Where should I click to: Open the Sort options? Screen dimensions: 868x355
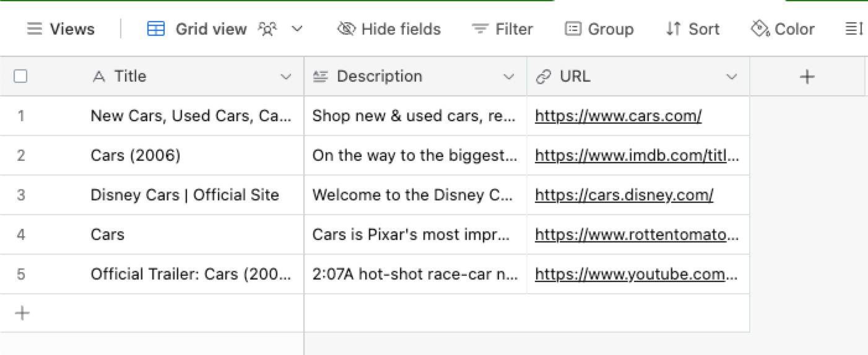tap(692, 29)
